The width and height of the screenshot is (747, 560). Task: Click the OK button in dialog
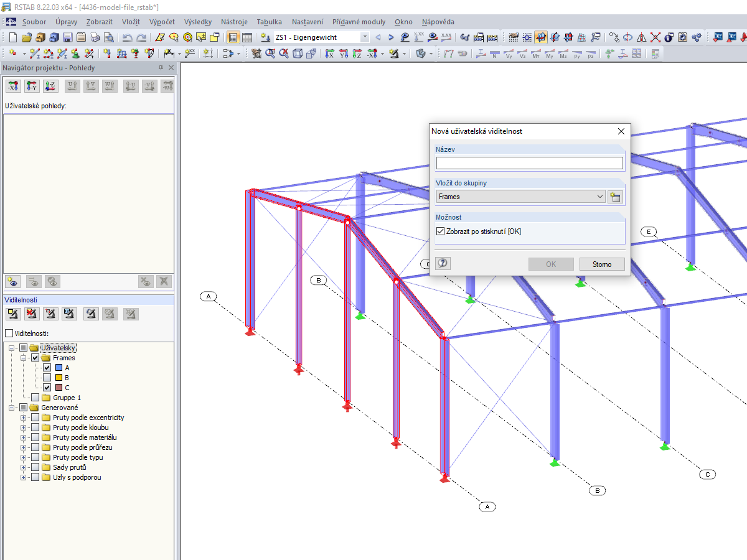551,264
